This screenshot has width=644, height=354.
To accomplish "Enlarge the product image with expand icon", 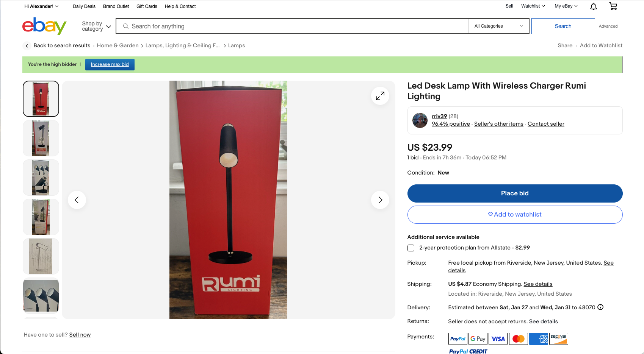I will (380, 96).
